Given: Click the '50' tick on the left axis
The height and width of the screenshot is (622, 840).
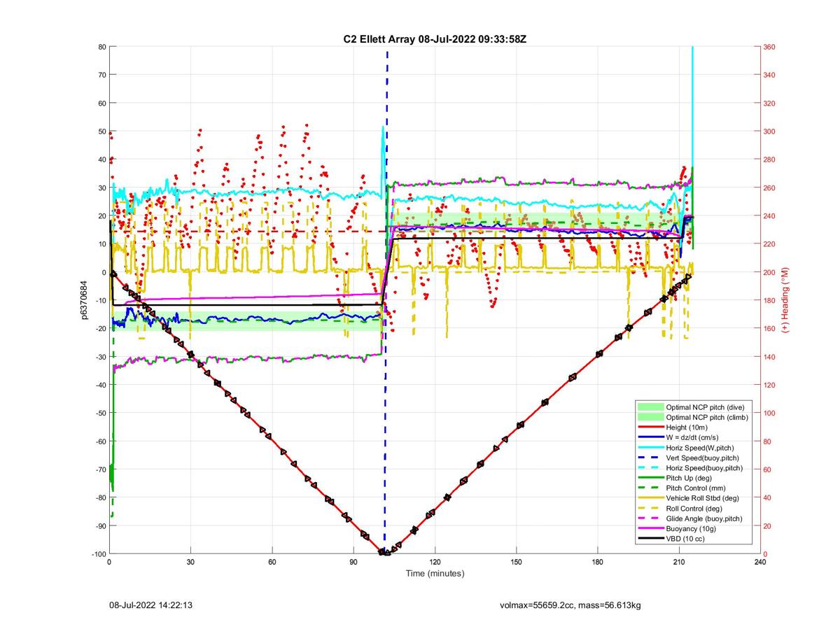Looking at the screenshot, I should [101, 132].
